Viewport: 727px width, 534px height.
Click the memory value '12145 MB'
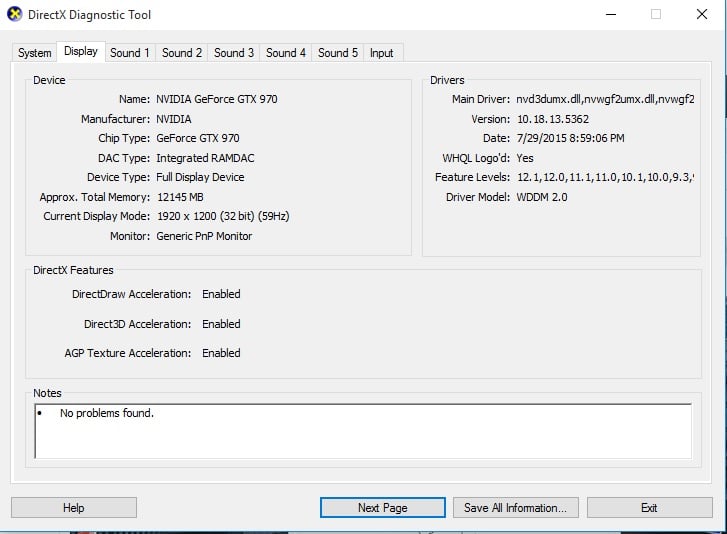click(180, 197)
